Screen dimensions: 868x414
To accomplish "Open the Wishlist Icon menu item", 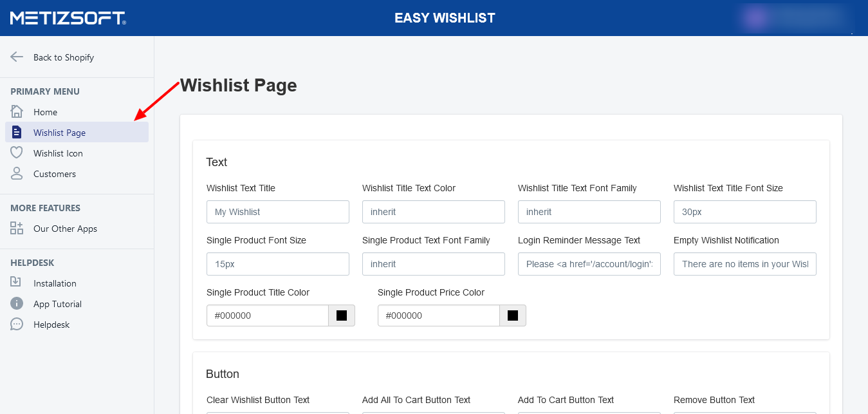I will pyautogui.click(x=58, y=153).
